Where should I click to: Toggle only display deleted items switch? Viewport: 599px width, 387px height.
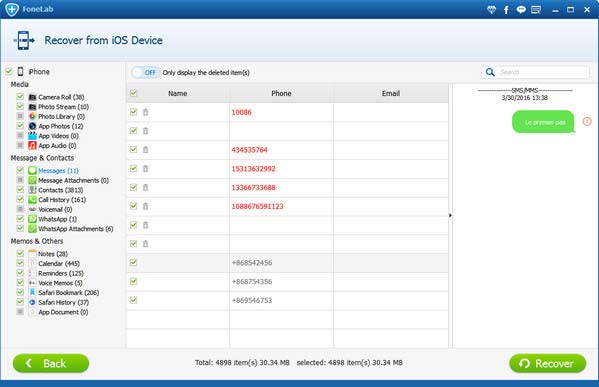(x=146, y=73)
